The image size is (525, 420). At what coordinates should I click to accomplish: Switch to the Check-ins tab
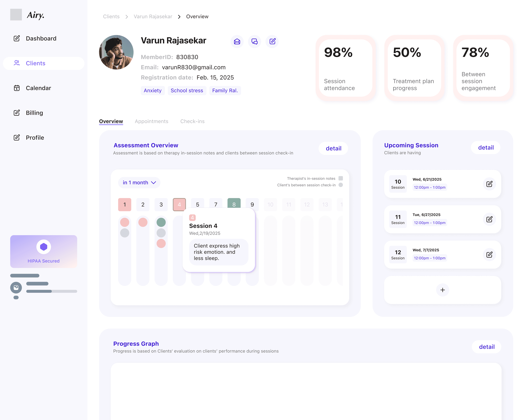coord(192,121)
